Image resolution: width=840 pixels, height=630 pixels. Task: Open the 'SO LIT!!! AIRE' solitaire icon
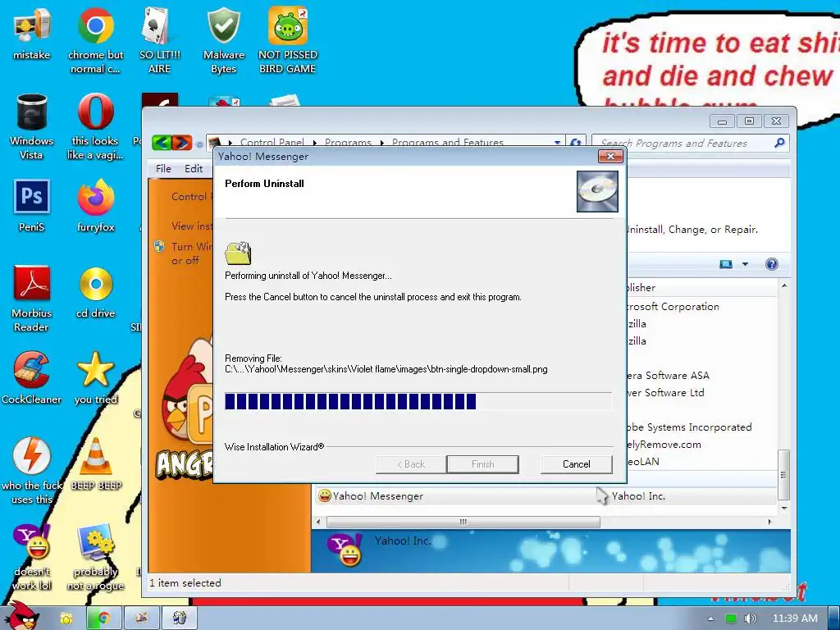(x=159, y=40)
